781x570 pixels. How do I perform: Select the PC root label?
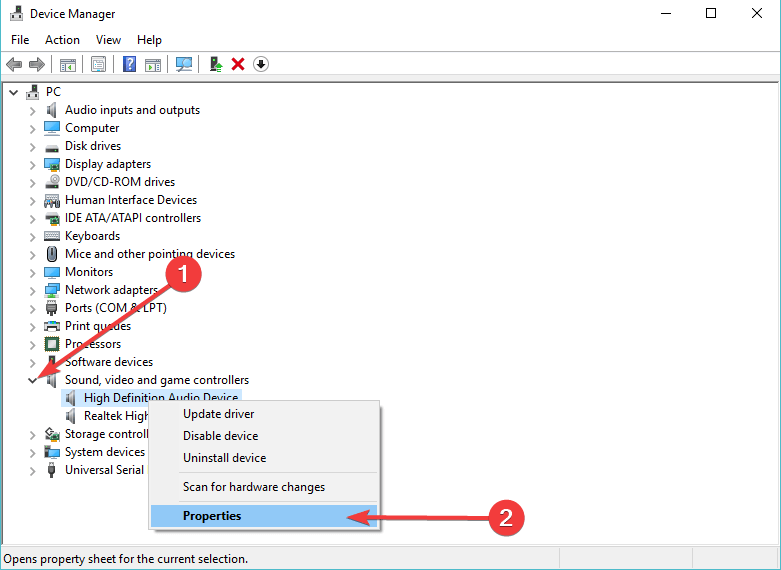[x=53, y=92]
